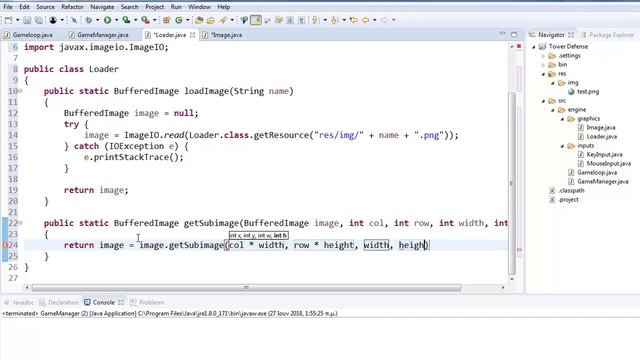Viewport: 640px width, 360px height.
Task: Switch to the Package Explorer tab
Action: point(607,35)
